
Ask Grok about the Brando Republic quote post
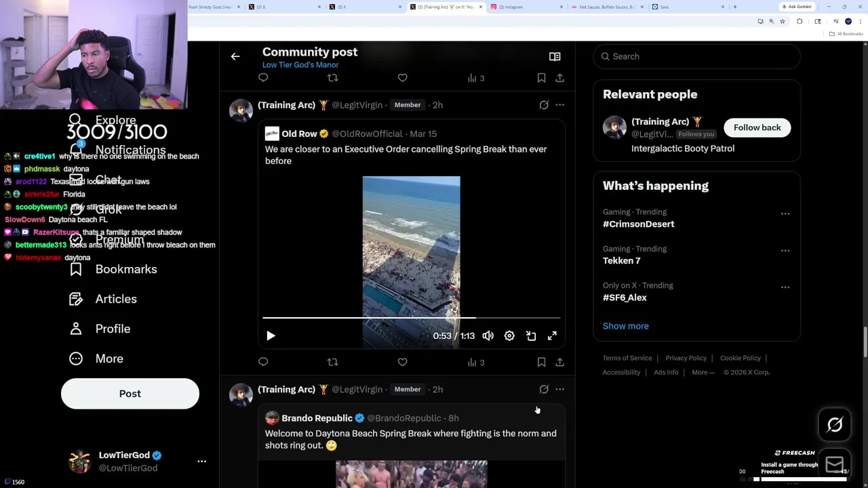(544, 389)
